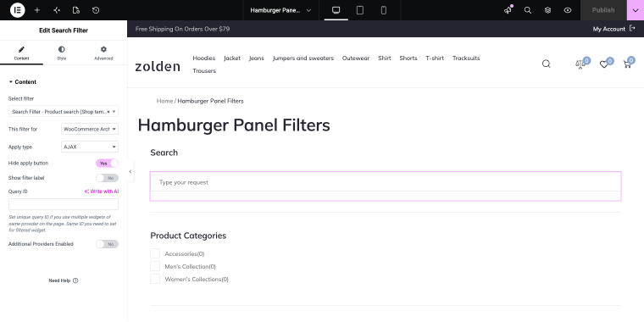The width and height of the screenshot is (644, 322).
Task: Check the Men's Collection checkbox
Action: pos(155,266)
